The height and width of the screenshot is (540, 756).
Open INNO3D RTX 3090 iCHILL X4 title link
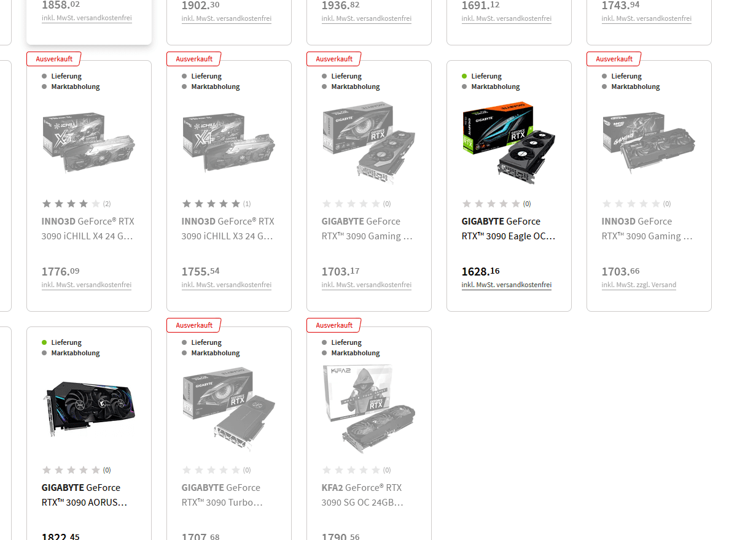pos(88,228)
